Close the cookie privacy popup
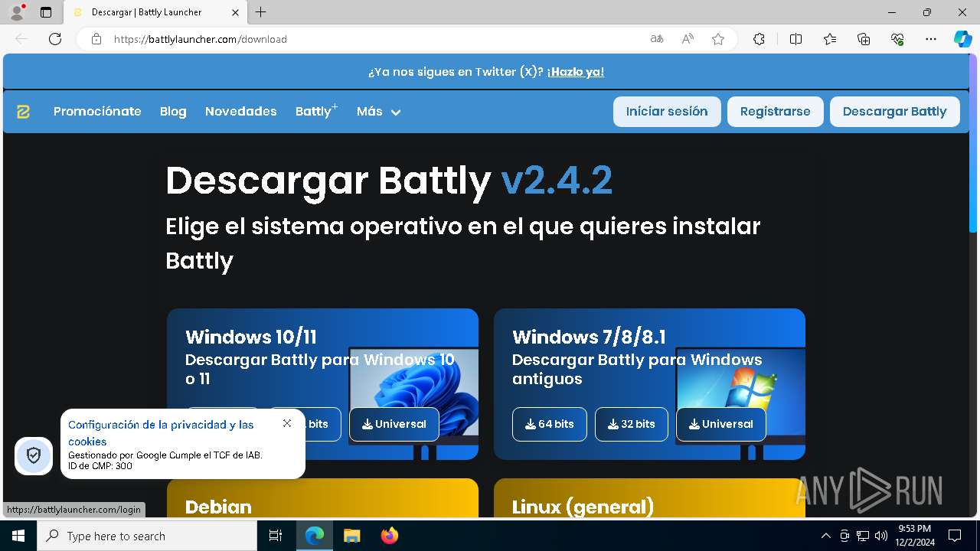The image size is (980, 551). [287, 423]
